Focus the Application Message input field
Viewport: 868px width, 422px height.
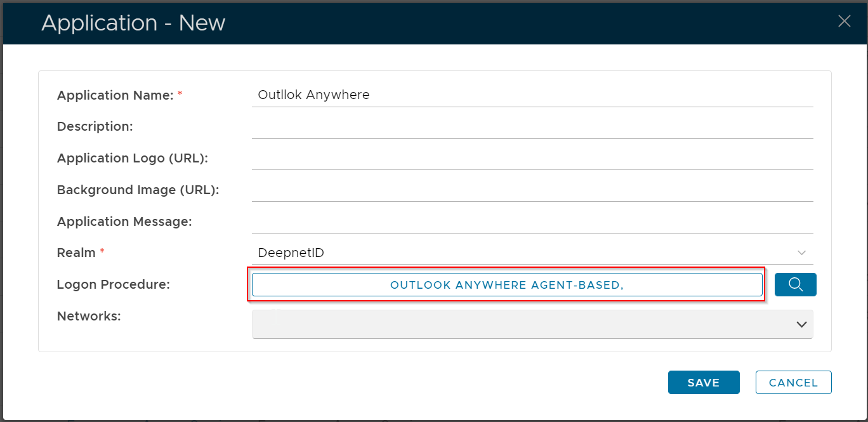click(x=532, y=221)
